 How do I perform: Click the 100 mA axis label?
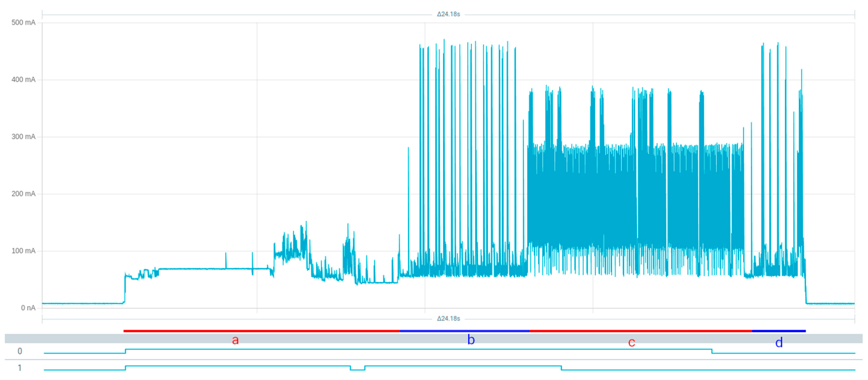click(23, 251)
